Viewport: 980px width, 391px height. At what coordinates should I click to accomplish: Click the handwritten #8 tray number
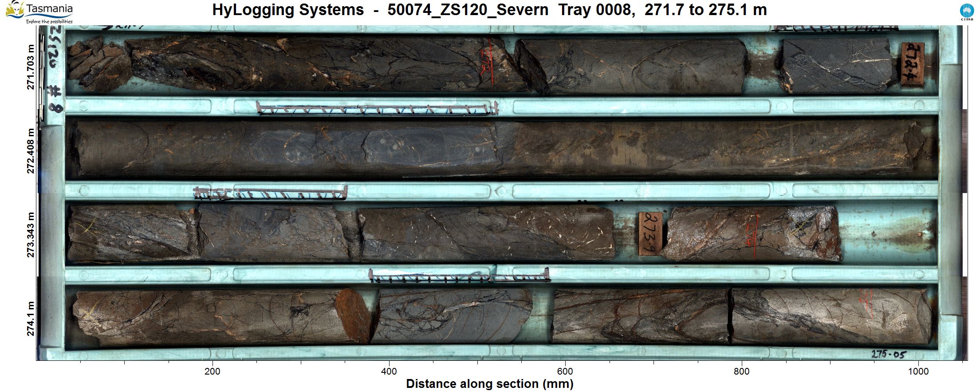click(x=56, y=99)
